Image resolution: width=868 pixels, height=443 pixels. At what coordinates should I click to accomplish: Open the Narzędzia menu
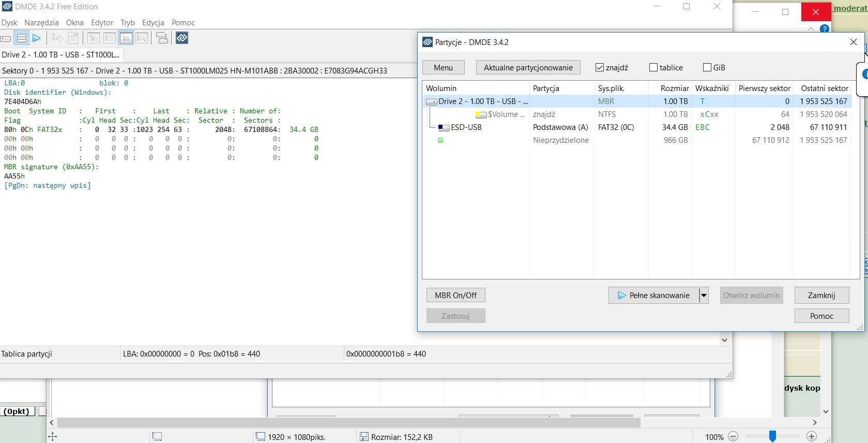(41, 23)
